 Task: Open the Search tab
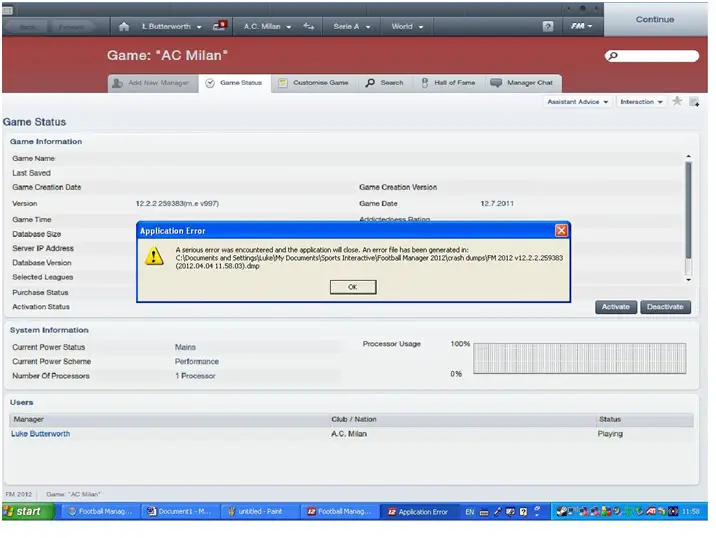384,83
